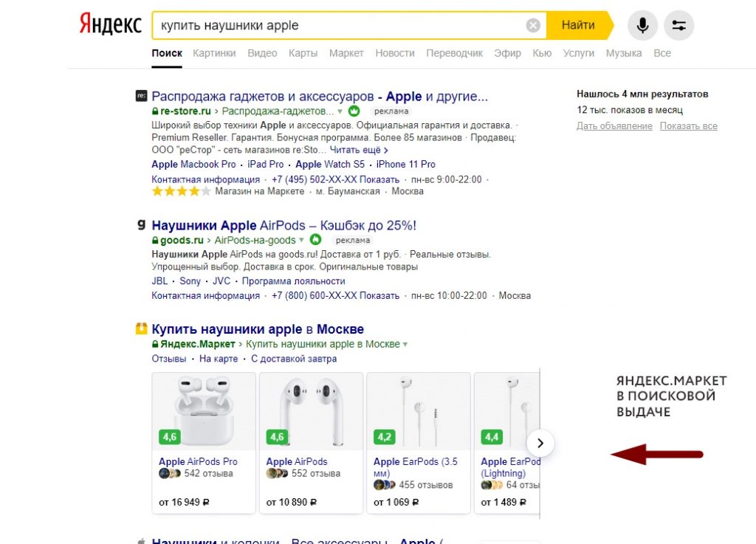This screenshot has width=756, height=544.
Task: Click Yandex.Market favicon beside Moscow result
Action: point(141,329)
